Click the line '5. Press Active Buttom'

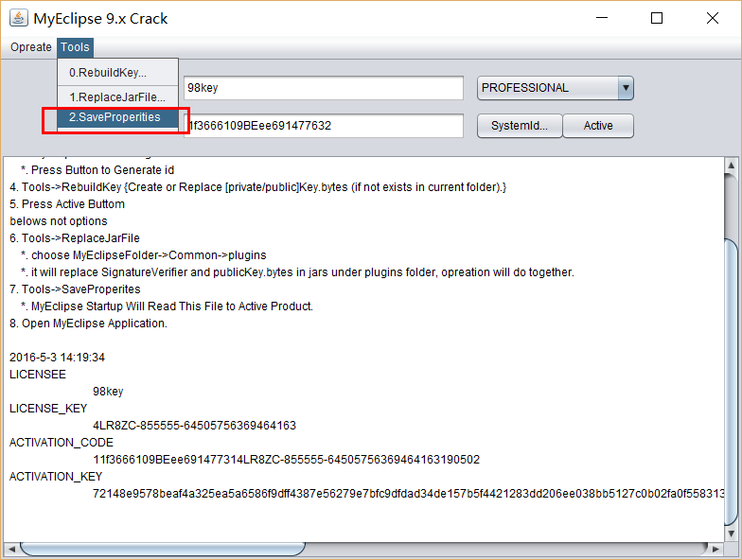pos(66,204)
